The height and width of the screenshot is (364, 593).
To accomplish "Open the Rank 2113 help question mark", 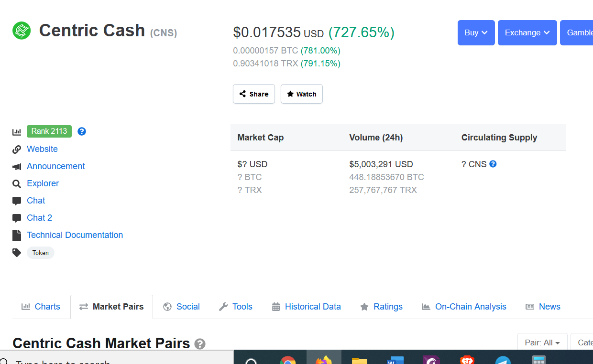I will 81,131.
